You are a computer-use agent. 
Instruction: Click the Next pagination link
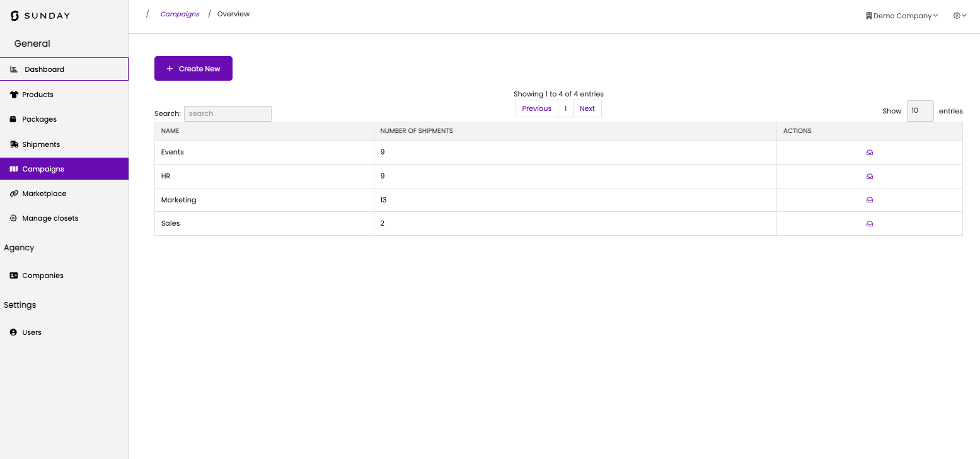pyautogui.click(x=587, y=108)
